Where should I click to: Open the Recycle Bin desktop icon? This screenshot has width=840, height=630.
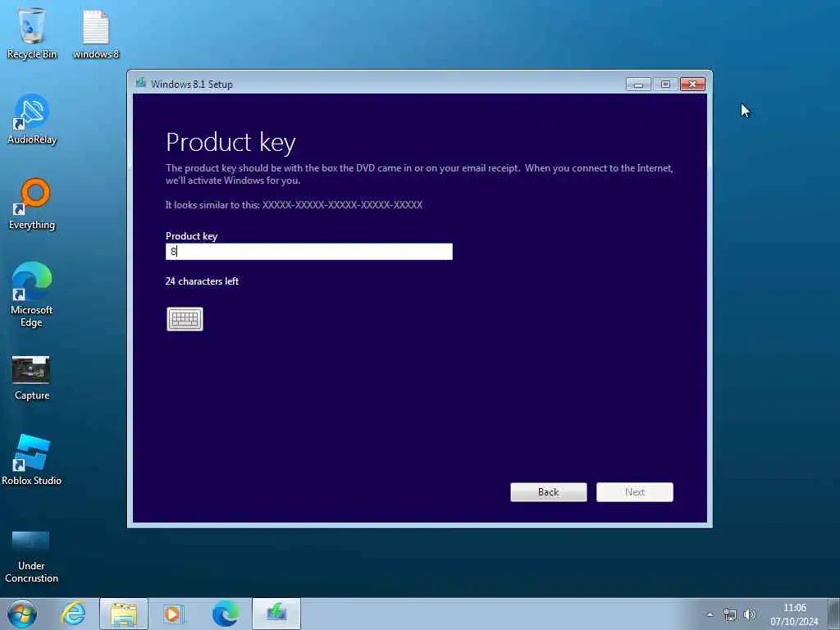point(32,33)
